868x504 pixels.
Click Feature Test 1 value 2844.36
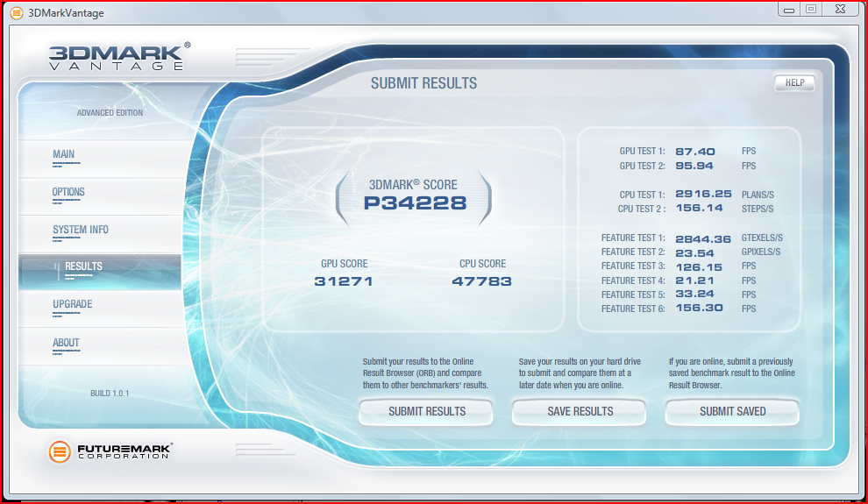(703, 239)
